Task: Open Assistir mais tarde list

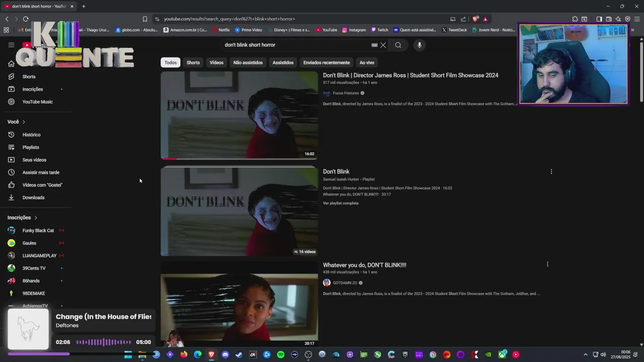Action: click(x=41, y=172)
